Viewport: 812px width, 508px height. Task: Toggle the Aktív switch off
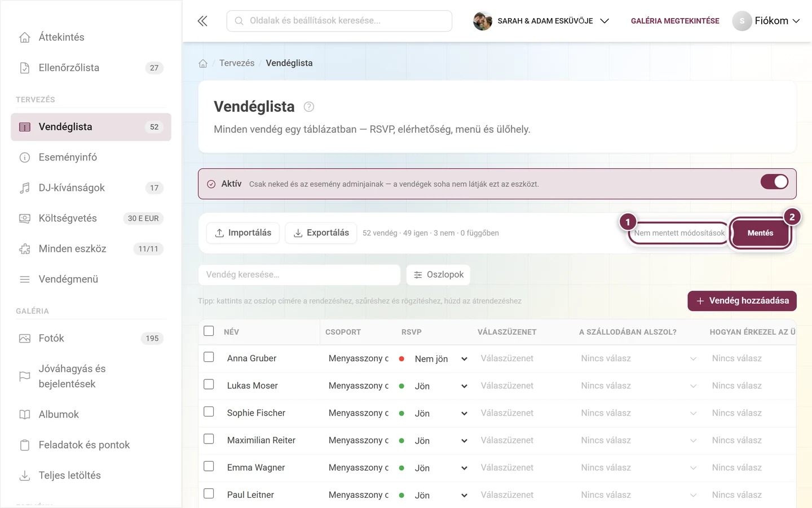774,182
